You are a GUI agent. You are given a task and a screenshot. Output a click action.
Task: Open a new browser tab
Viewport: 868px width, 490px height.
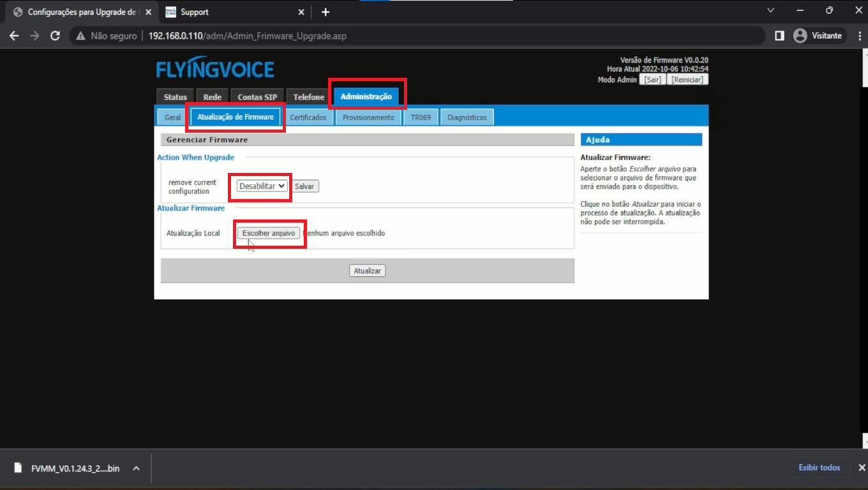(325, 12)
